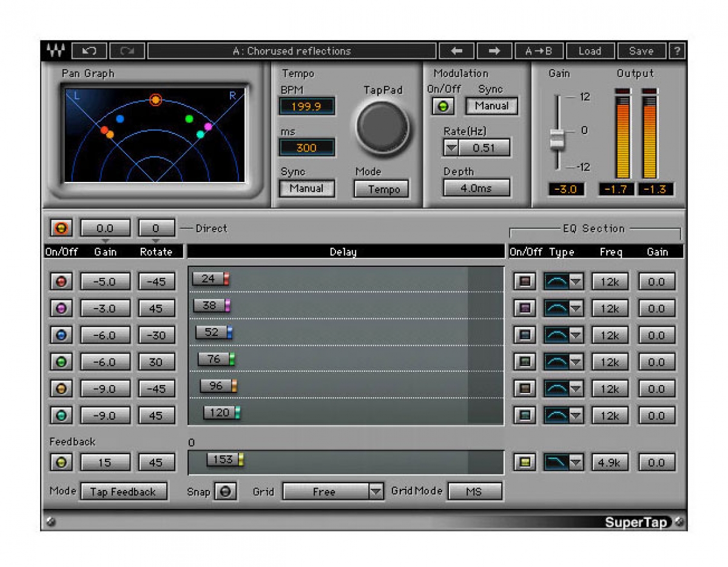The image size is (728, 567).
Task: Open the Save menu
Action: pos(641,51)
